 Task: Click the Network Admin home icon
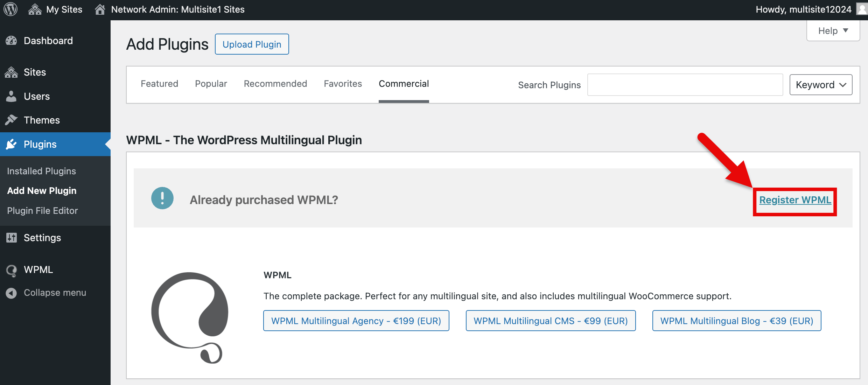(100, 9)
